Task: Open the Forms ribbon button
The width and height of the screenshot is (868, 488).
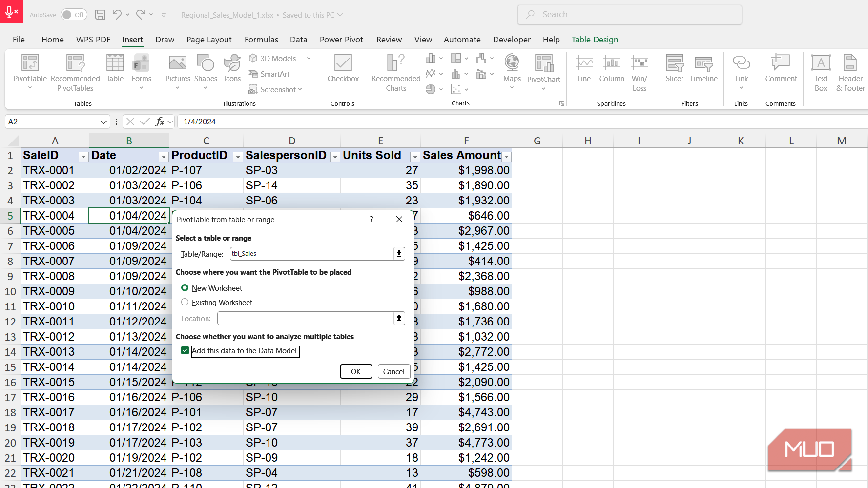Action: pyautogui.click(x=142, y=72)
